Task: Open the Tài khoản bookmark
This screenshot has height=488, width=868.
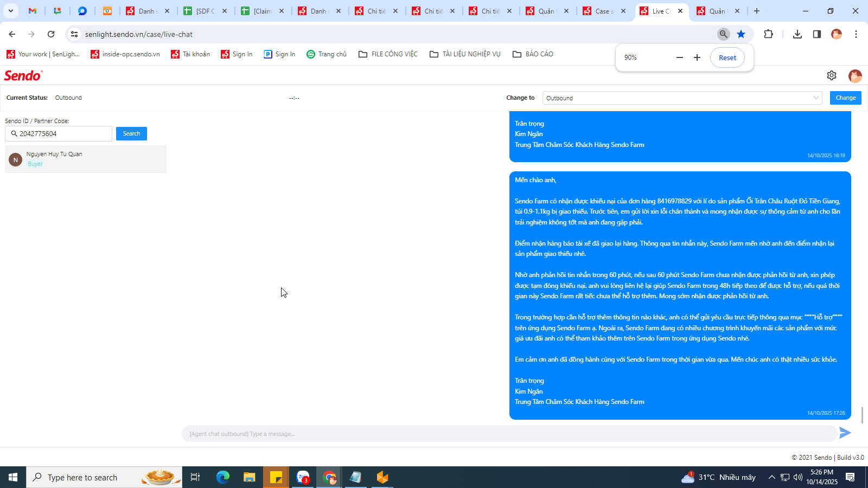Action: 190,54
